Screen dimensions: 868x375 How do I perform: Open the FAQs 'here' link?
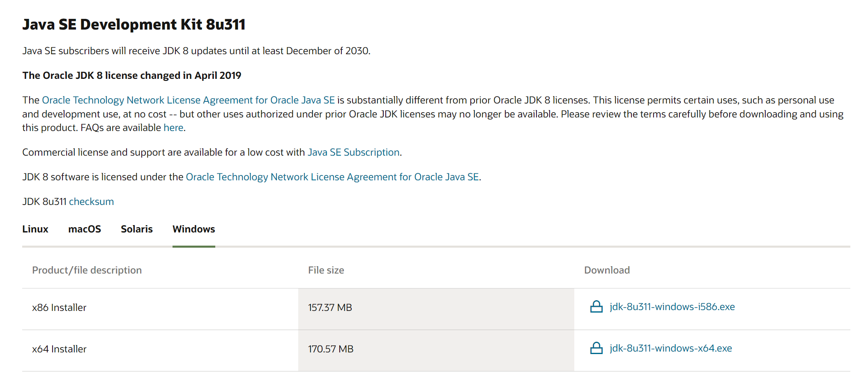pyautogui.click(x=173, y=128)
